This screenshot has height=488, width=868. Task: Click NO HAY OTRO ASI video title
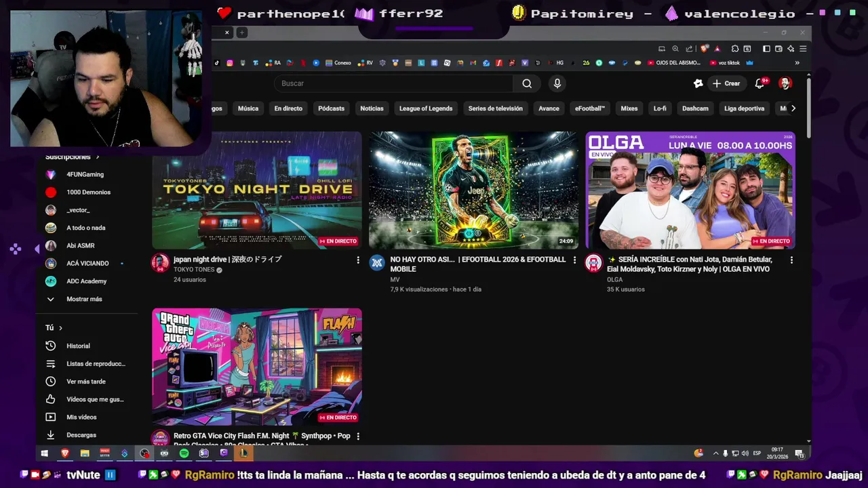477,264
